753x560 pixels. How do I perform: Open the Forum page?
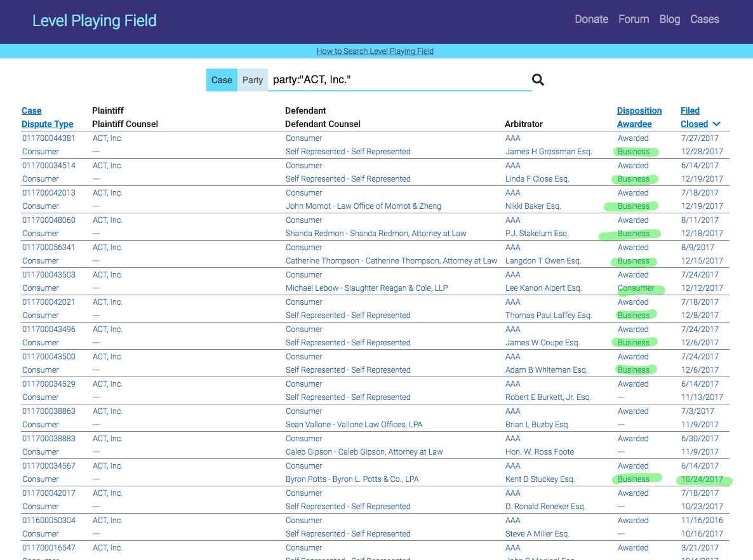[634, 19]
